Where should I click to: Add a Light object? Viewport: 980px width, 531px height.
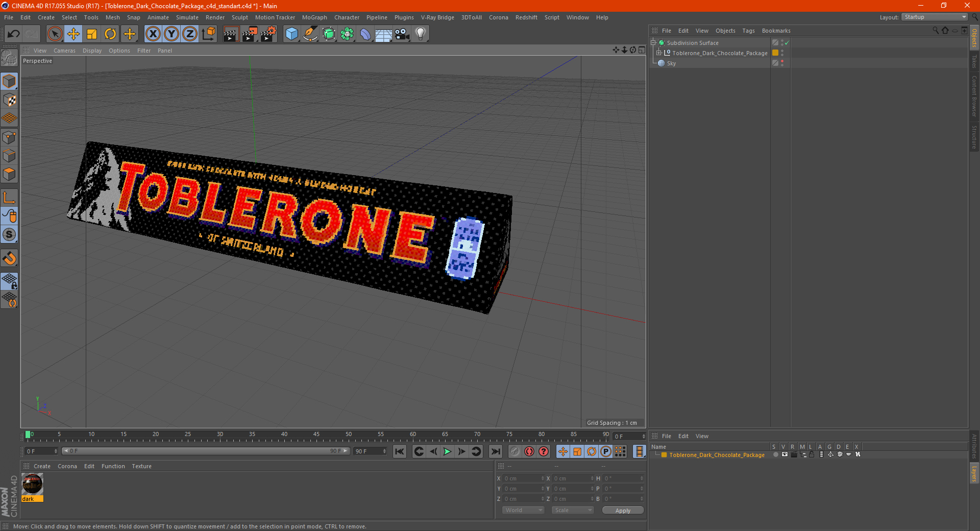pos(421,34)
